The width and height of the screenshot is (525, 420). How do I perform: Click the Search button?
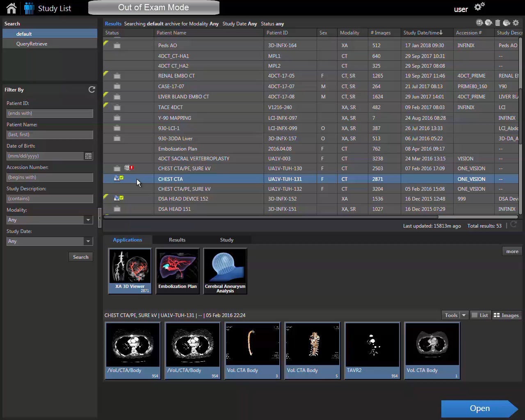tap(80, 257)
